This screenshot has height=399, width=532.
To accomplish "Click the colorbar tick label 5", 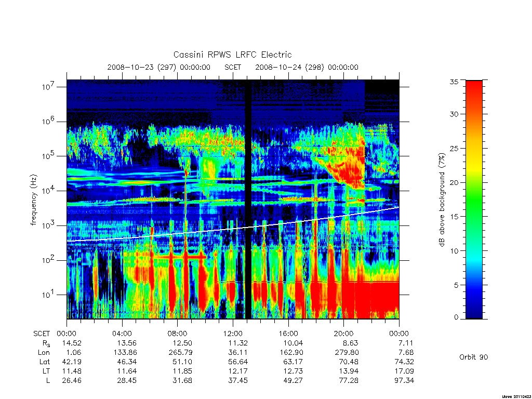I will (456, 285).
